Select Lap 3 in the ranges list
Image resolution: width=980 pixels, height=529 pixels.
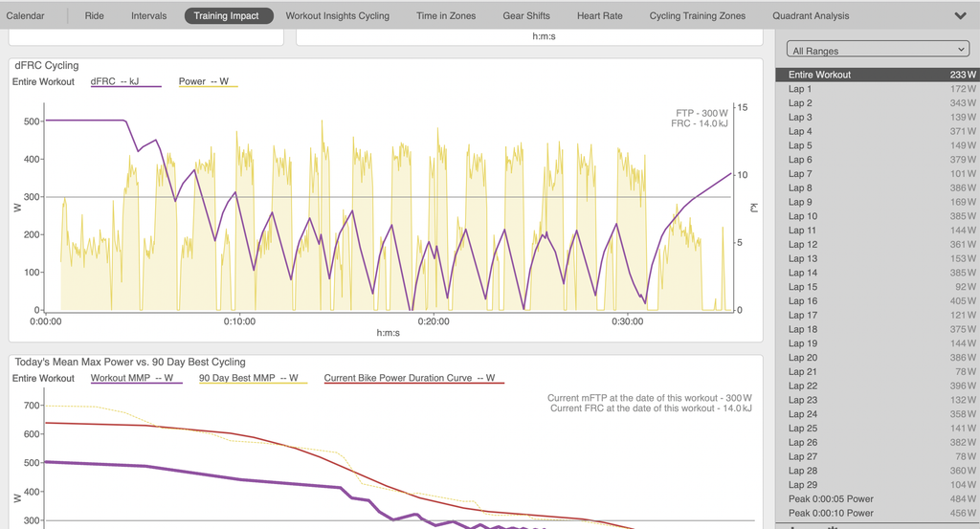(x=878, y=117)
